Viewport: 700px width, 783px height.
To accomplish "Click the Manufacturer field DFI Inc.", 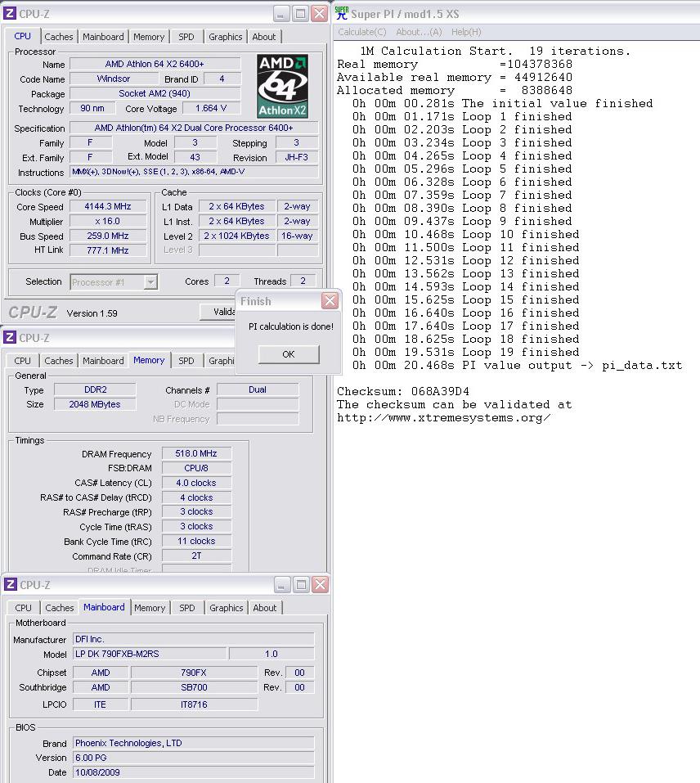I will [x=194, y=639].
